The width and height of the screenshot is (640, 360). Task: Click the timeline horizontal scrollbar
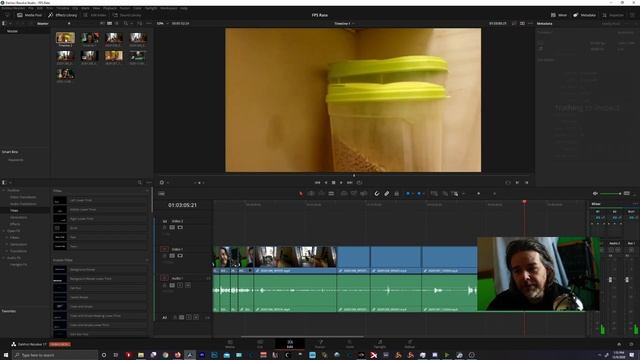[x=302, y=337]
